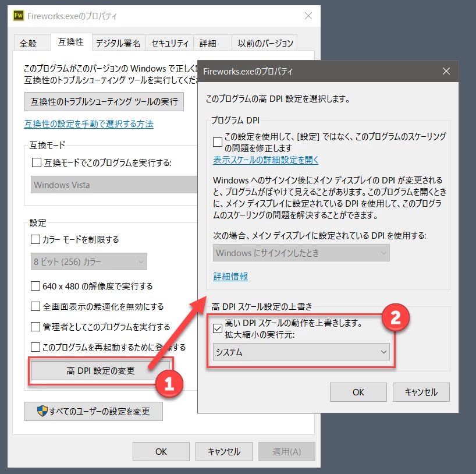Tick カラー モードを制限する checkbox

35,239
